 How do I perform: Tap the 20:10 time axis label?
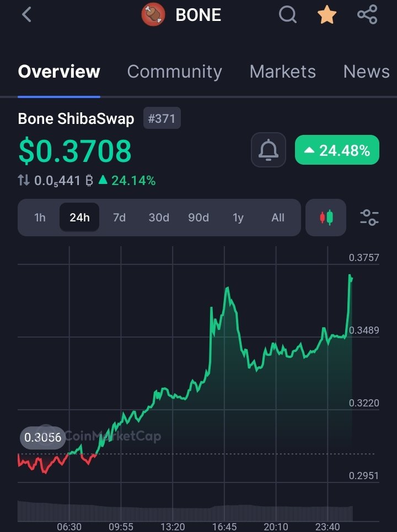point(276,527)
